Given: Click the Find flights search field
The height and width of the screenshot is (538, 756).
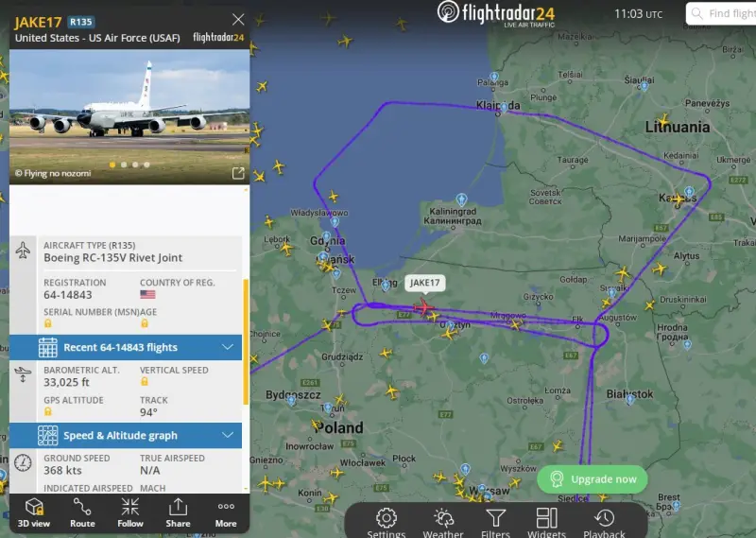Looking at the screenshot, I should point(721,13).
